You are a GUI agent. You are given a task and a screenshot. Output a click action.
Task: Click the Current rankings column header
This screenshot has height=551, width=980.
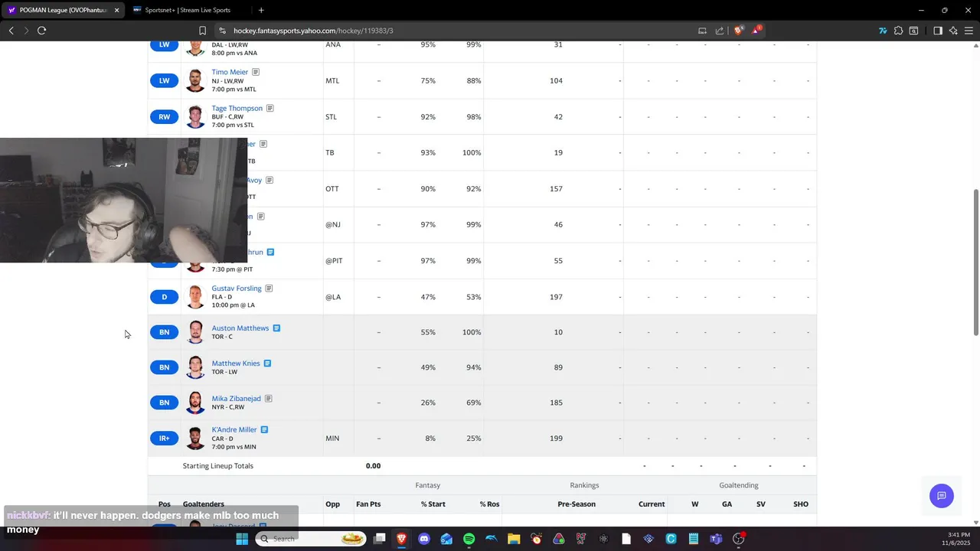pyautogui.click(x=652, y=504)
